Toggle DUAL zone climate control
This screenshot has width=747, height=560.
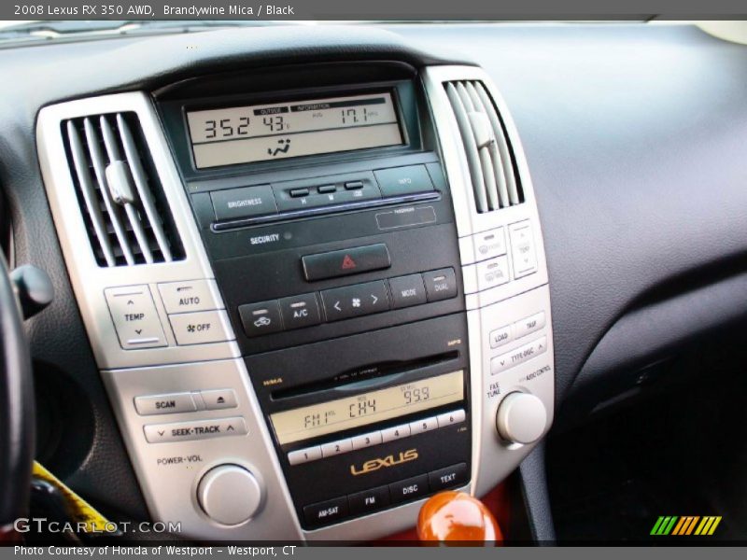440,286
